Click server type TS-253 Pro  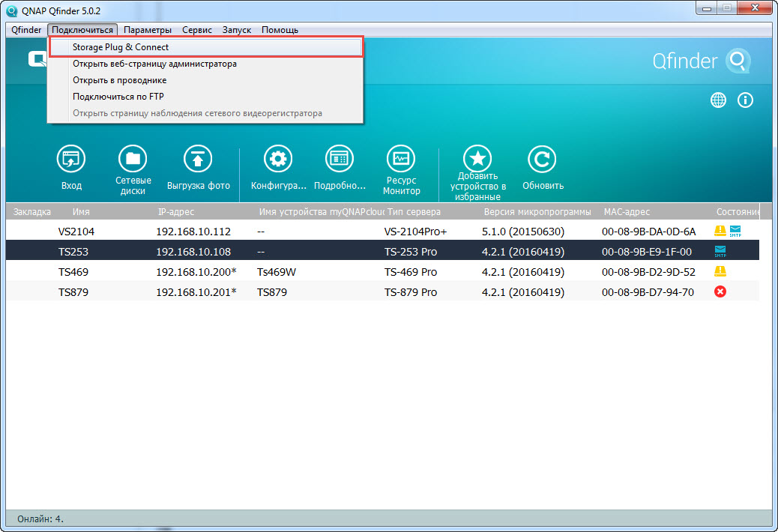[x=410, y=252]
